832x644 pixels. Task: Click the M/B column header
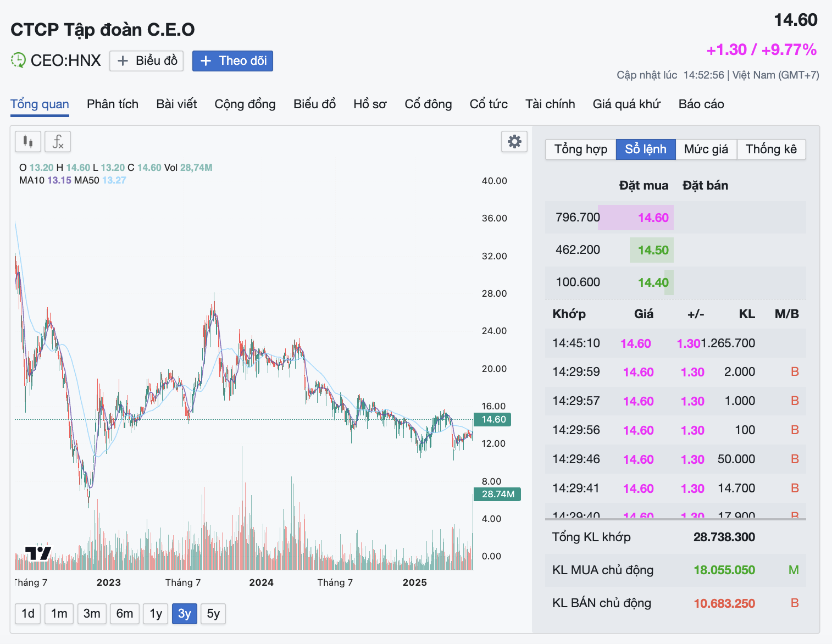click(x=786, y=314)
